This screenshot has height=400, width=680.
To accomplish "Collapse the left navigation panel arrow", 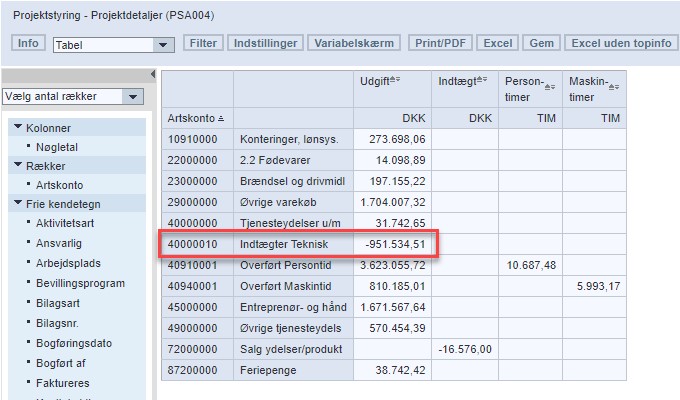I will 153,74.
